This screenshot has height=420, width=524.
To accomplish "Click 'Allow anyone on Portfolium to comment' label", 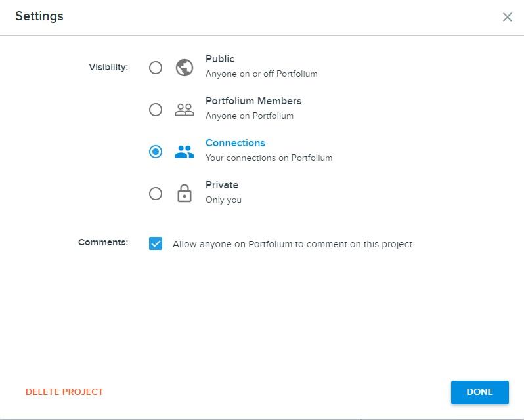I will pyautogui.click(x=292, y=244).
